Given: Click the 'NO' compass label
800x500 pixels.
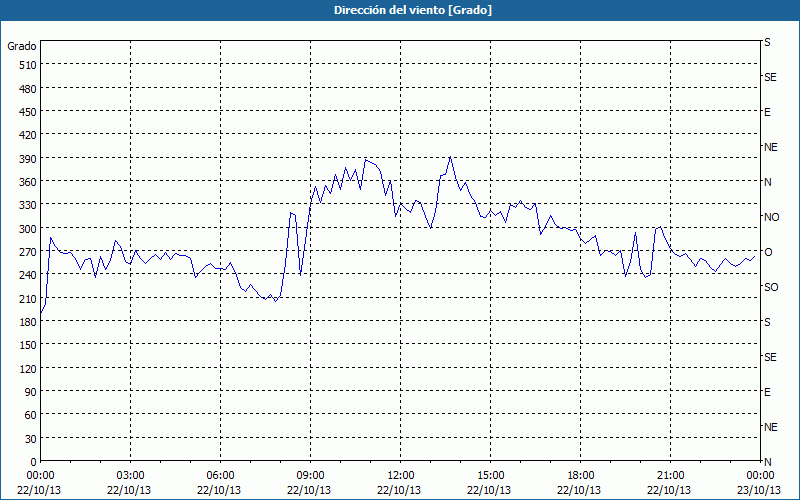Looking at the screenshot, I should (x=771, y=217).
